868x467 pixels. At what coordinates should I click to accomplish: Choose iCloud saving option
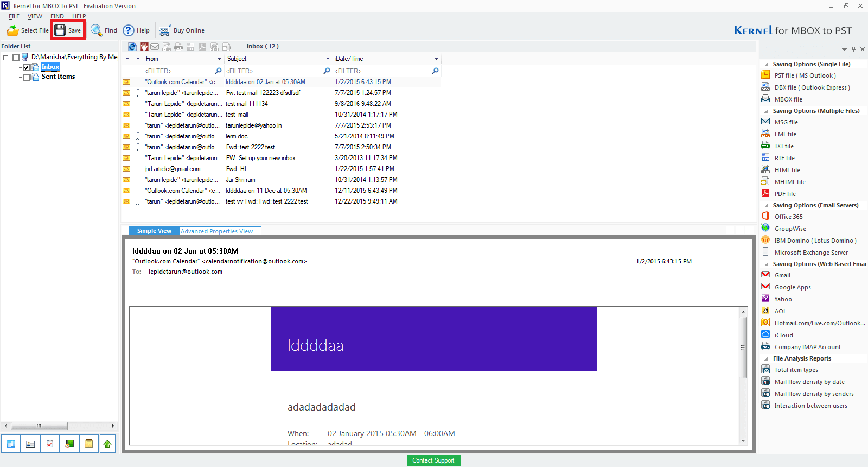pos(777,335)
